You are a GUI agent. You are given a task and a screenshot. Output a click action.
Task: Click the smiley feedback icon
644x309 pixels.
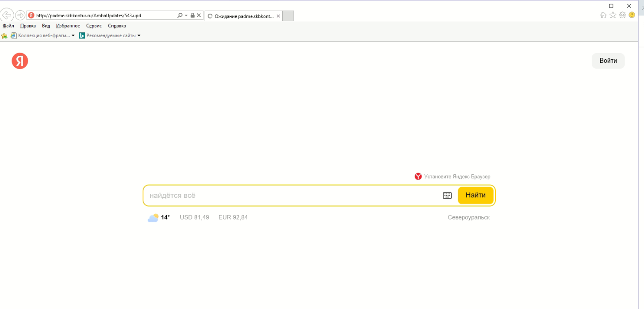tap(632, 15)
